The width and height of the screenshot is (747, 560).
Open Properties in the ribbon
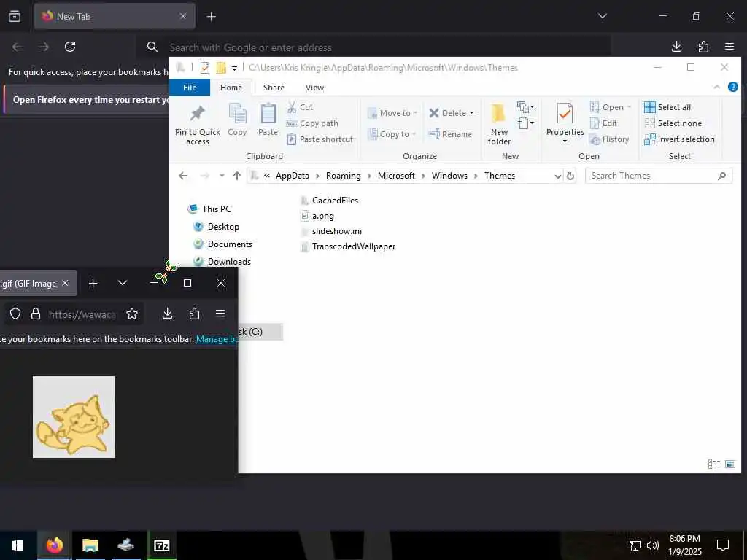pyautogui.click(x=565, y=123)
